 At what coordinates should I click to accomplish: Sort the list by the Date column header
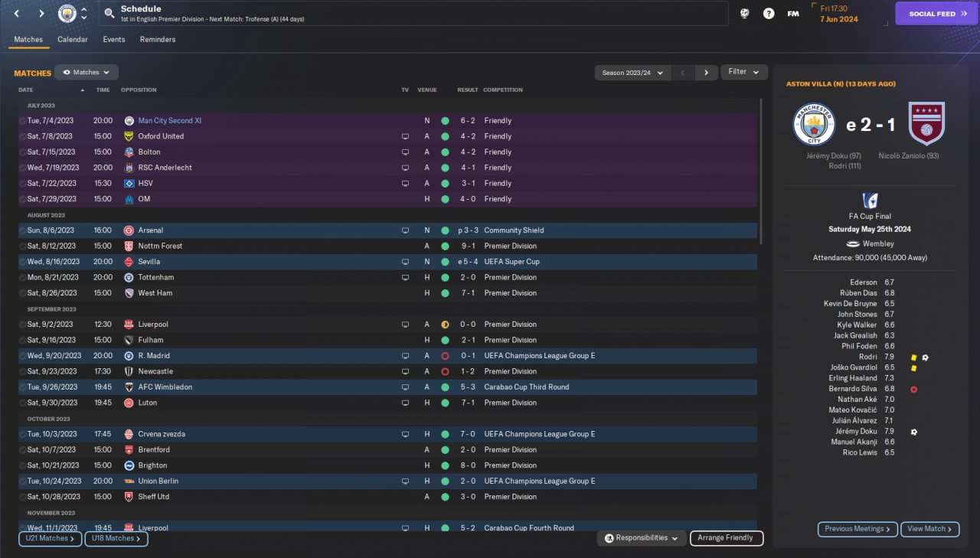click(28, 90)
